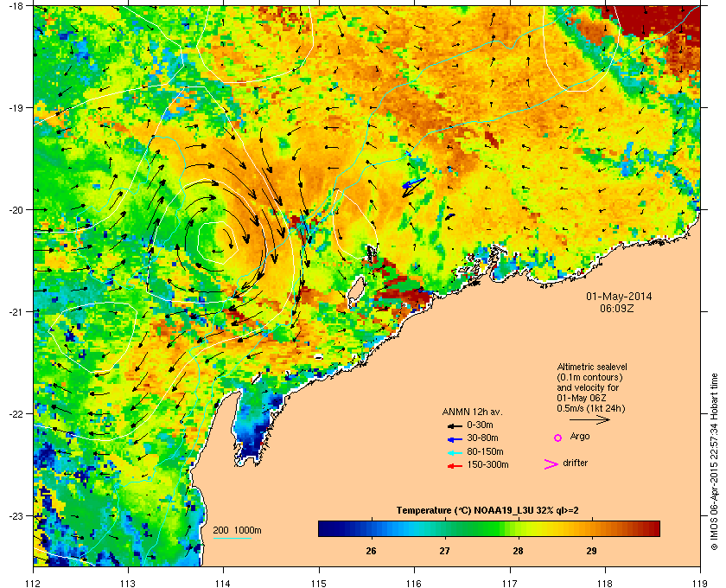The width and height of the screenshot is (726, 588).
Task: Click the 119 longitude axis label
Action: coord(700,583)
